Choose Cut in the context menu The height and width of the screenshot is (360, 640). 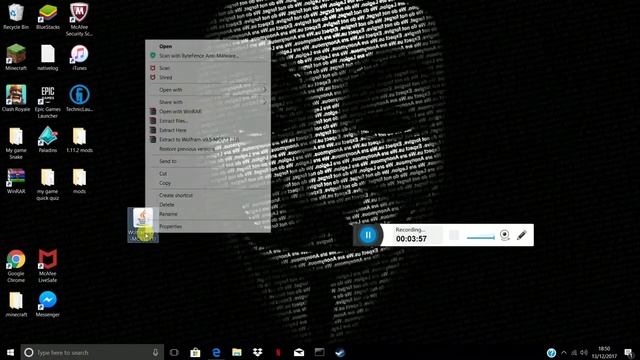pyautogui.click(x=208, y=173)
